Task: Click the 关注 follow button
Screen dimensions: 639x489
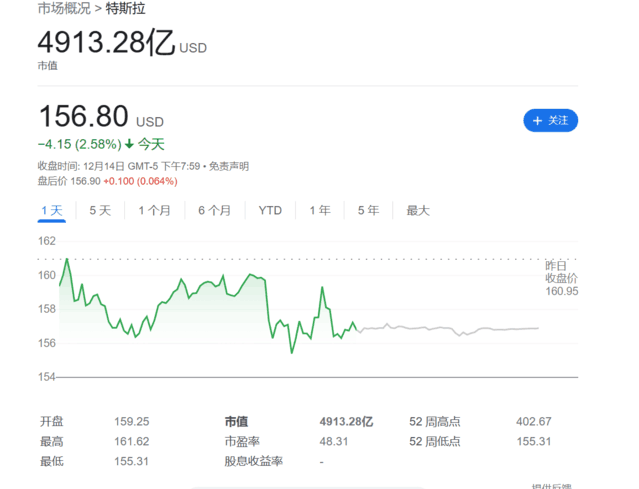Action: click(x=550, y=120)
